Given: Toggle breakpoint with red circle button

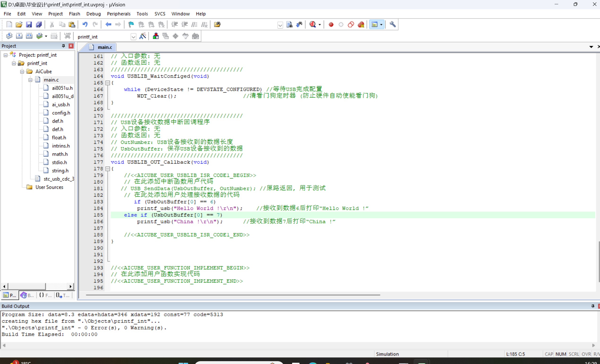Looking at the screenshot, I should pos(331,25).
